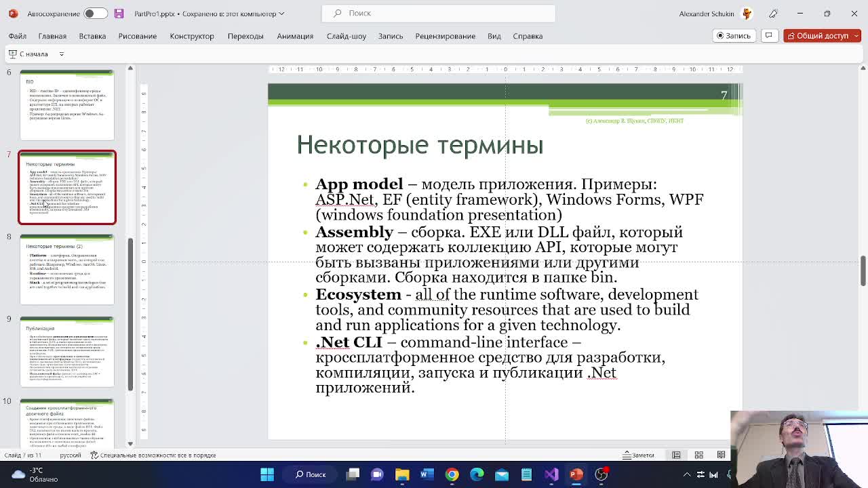Click the comments icon near Общий доступ
This screenshot has width=868, height=488.
pyautogui.click(x=769, y=36)
